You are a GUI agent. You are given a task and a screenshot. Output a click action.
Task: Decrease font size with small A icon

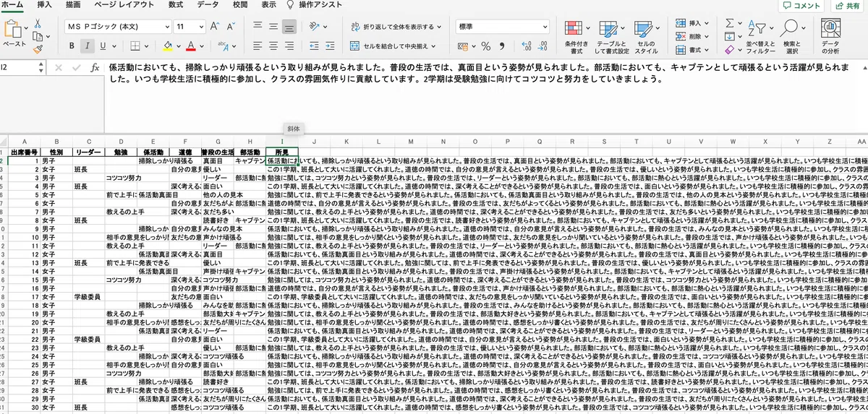click(x=232, y=27)
